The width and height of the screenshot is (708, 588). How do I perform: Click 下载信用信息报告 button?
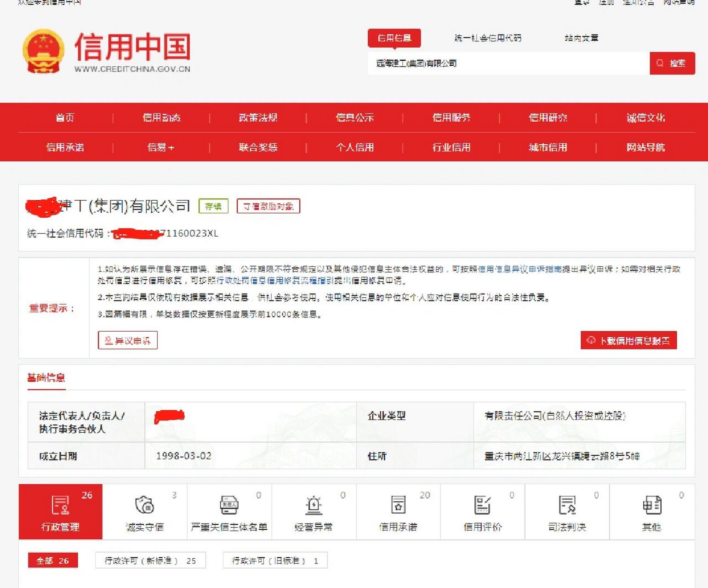[x=628, y=340]
